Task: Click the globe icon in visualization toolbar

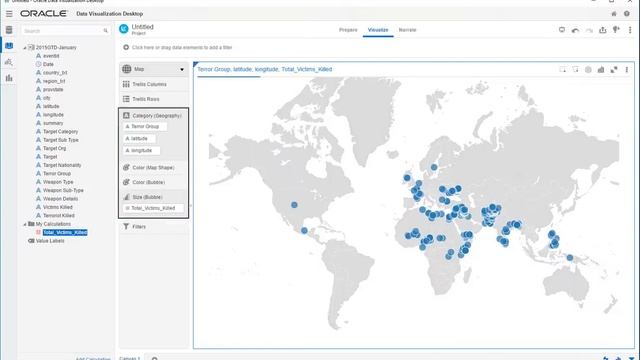Action: click(588, 70)
